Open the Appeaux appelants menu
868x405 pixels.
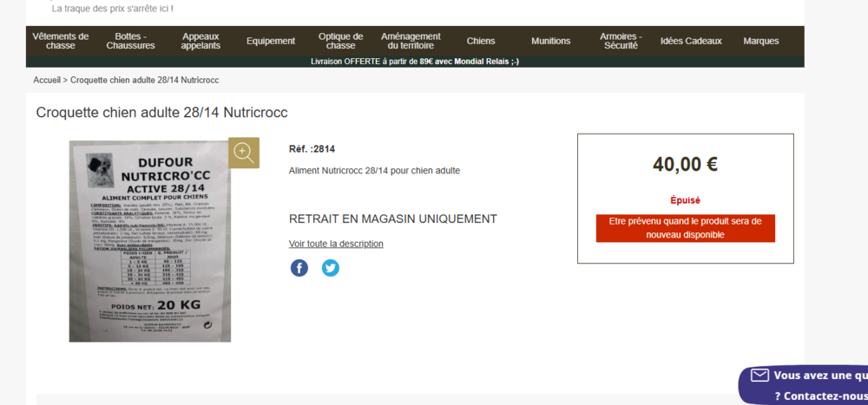[201, 41]
